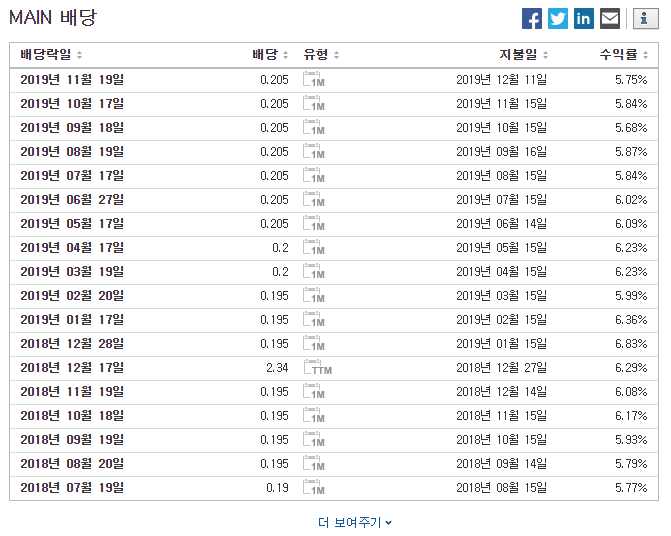Click payment date 2019년 01월 15일

tap(502, 343)
